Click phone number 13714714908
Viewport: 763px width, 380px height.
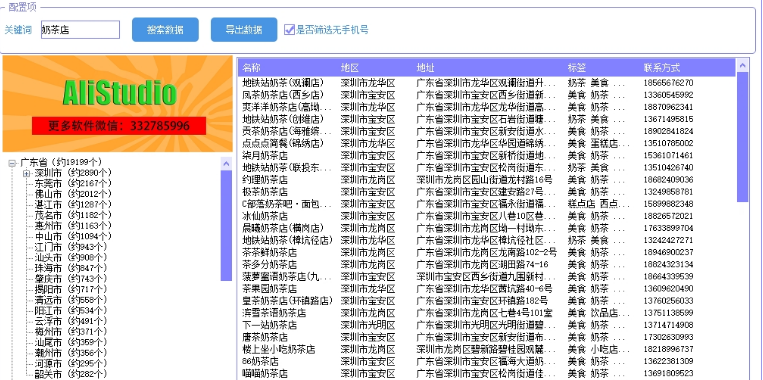[668, 325]
